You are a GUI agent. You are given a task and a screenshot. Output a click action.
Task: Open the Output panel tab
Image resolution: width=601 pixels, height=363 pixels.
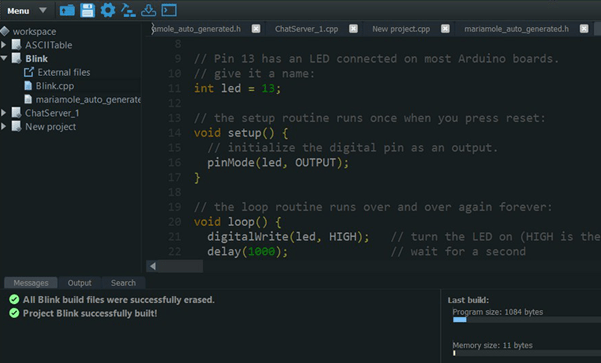point(79,283)
